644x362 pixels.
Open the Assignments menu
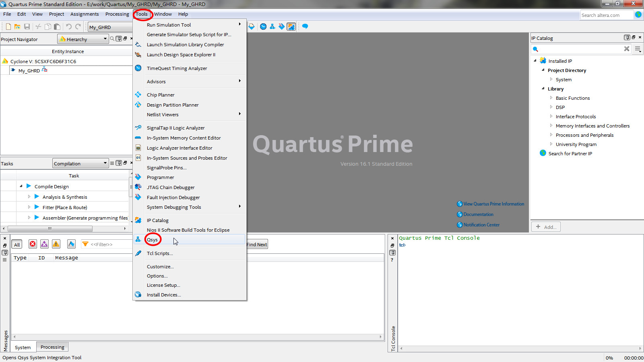(85, 14)
